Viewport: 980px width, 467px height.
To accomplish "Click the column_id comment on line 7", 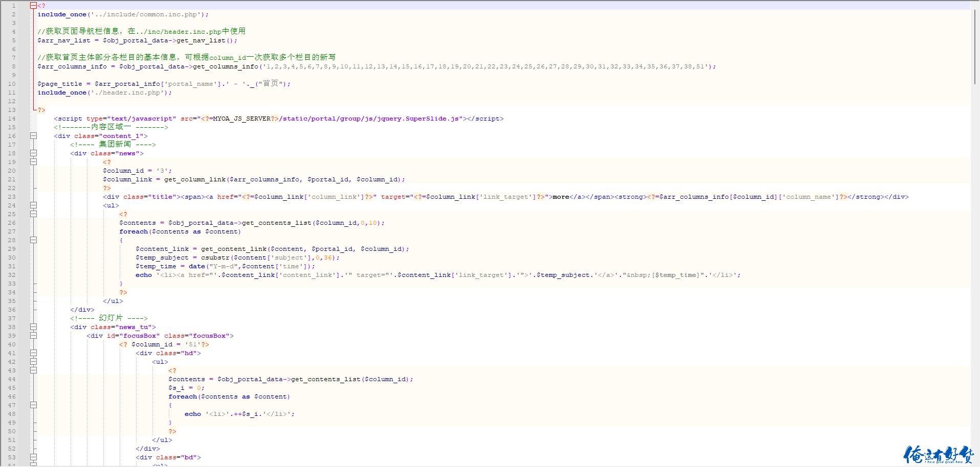I will coord(187,57).
